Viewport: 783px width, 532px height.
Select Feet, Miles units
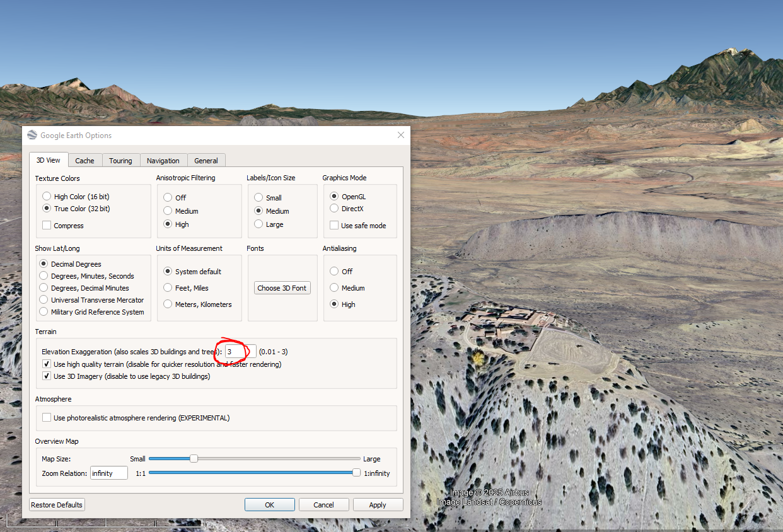(x=168, y=287)
